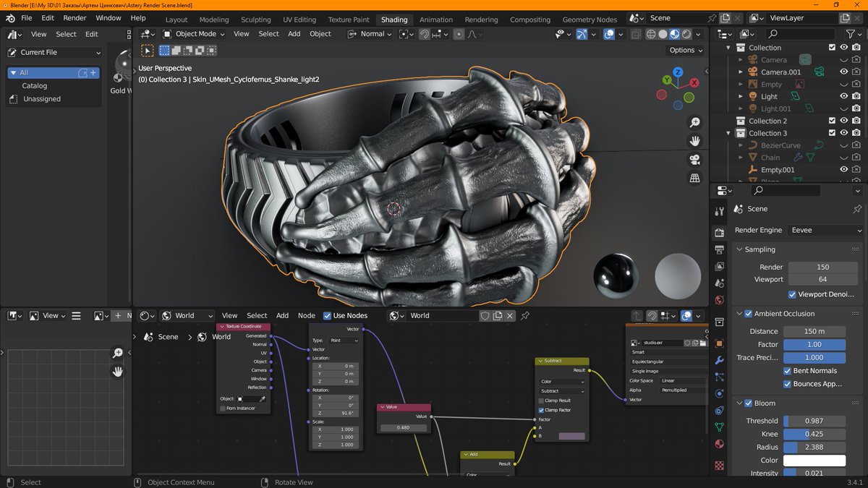Adjust the Bloom Threshold slider

(x=814, y=421)
